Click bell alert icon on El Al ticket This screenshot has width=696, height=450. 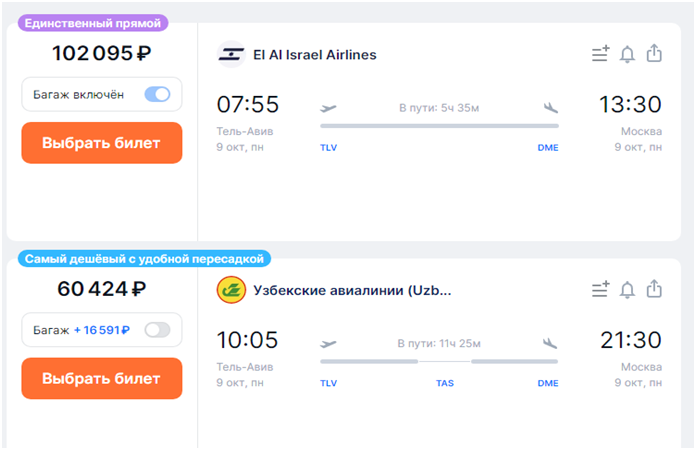pos(627,55)
